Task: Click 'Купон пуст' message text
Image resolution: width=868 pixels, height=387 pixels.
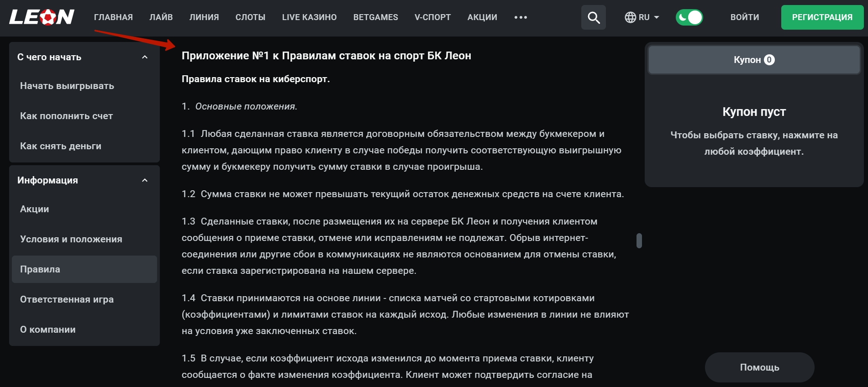Action: tap(754, 112)
